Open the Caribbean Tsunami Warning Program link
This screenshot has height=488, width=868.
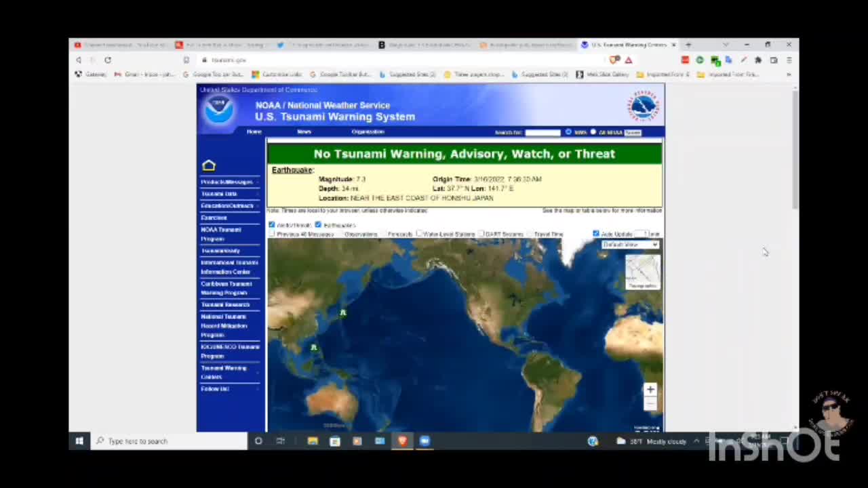tap(226, 288)
